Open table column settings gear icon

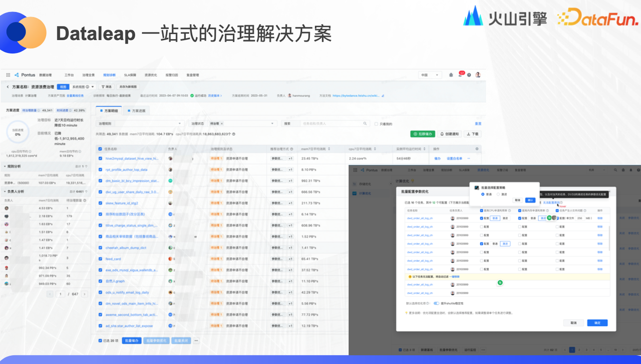pyautogui.click(x=477, y=149)
